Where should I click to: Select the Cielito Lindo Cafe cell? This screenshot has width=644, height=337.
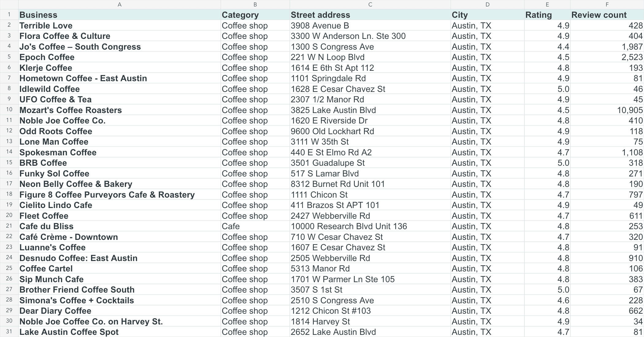point(120,205)
